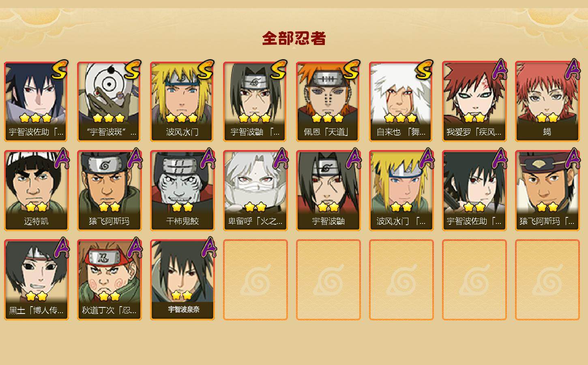Choose the 卑留呼 ninja card
The height and width of the screenshot is (365, 588).
[x=255, y=191]
